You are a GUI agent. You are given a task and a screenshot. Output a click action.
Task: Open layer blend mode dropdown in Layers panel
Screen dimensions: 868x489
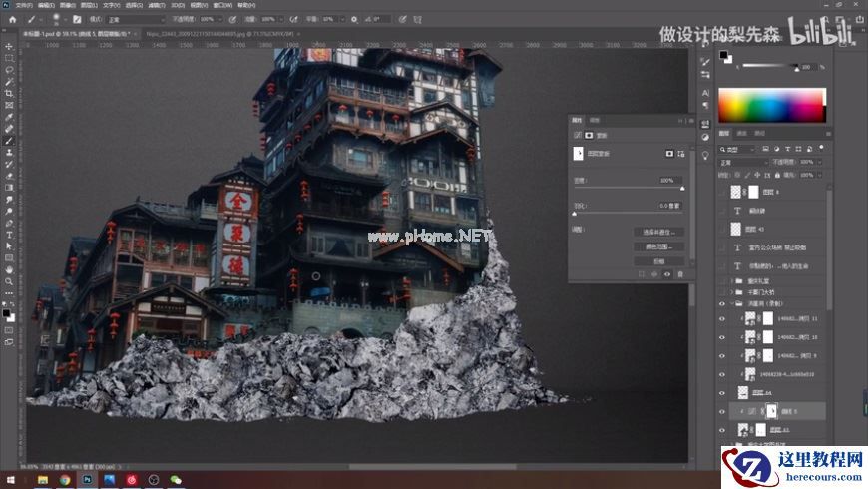tap(743, 163)
